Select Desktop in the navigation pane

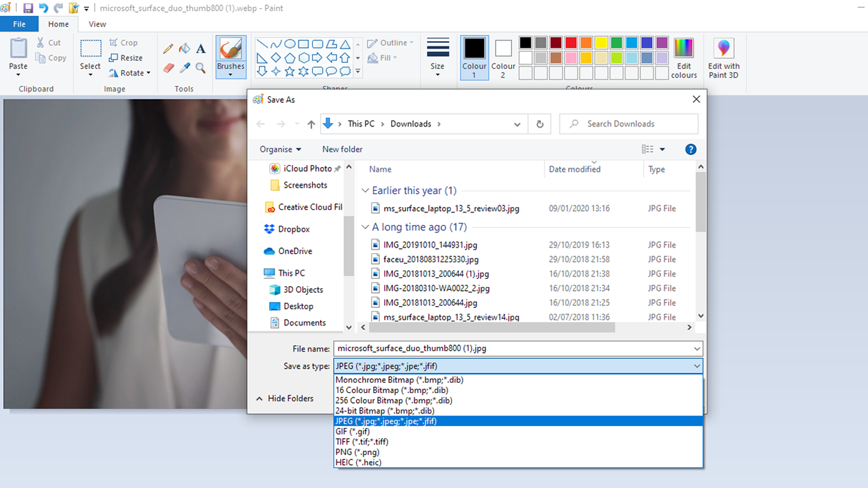click(x=291, y=306)
